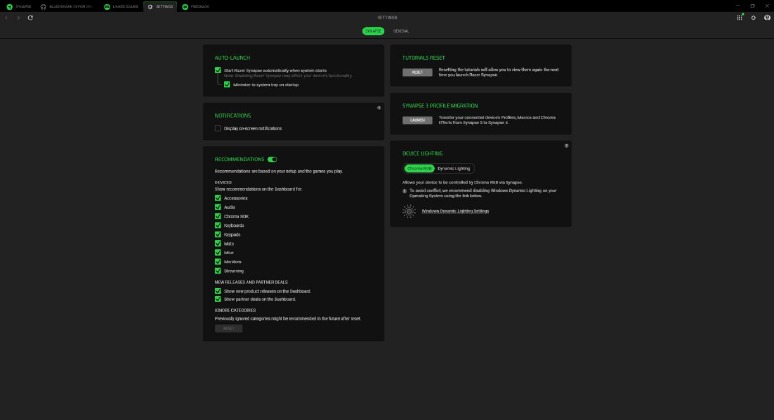Uncheck the Mats recommendations checkbox
Screen dimensions: 774x420
[x=218, y=243]
